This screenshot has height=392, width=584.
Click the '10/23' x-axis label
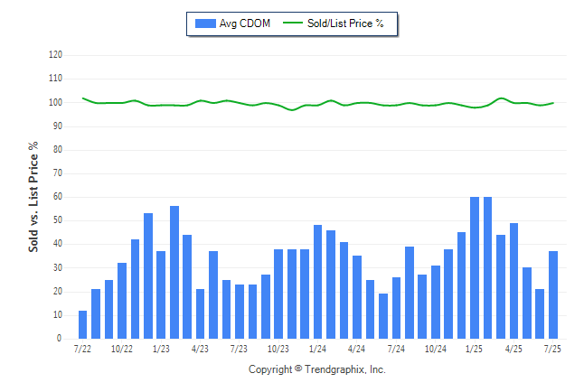(x=278, y=350)
